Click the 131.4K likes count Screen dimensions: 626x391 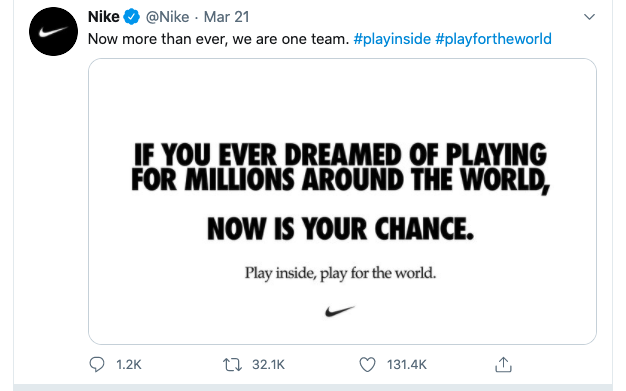pos(407,365)
